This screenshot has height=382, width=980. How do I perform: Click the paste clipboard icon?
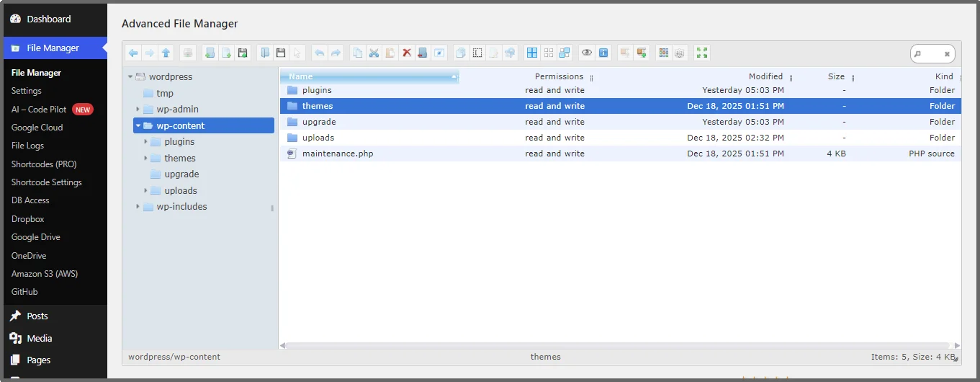point(390,53)
